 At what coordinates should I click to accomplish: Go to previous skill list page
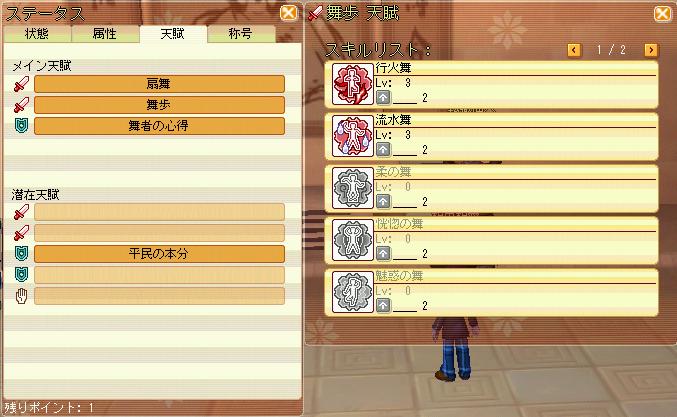pyautogui.click(x=573, y=50)
